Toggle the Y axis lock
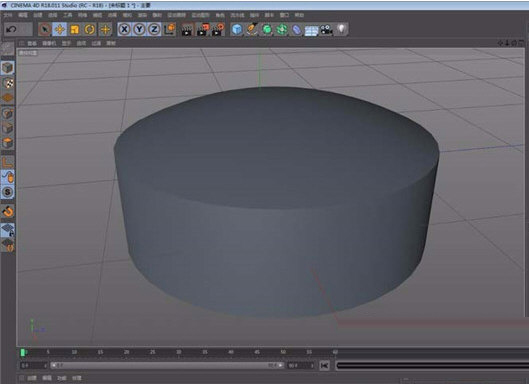Screen dimensions: 529x384 (139, 29)
